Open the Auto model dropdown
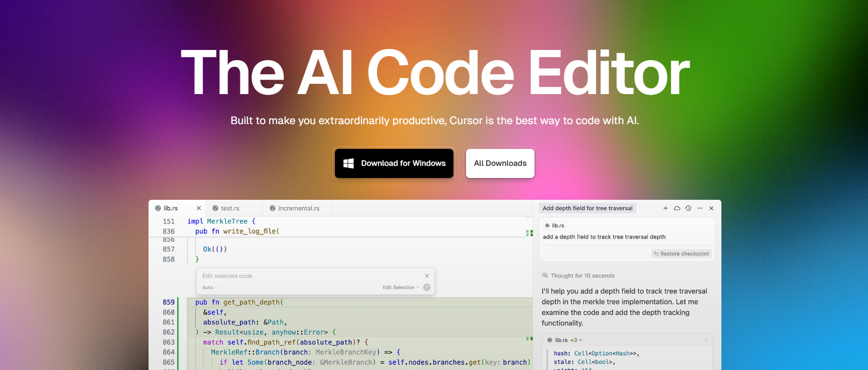Image resolution: width=868 pixels, height=370 pixels. point(210,288)
